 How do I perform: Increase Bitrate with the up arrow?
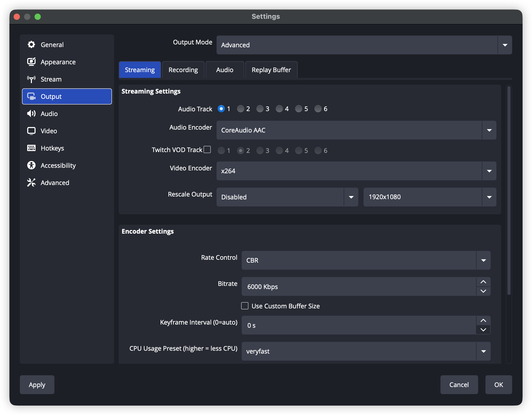483,282
